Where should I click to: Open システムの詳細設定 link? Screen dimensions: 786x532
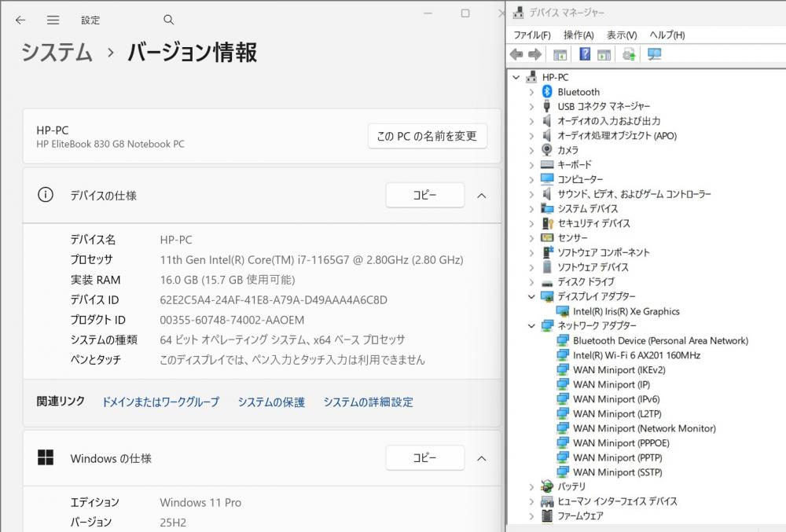point(369,402)
